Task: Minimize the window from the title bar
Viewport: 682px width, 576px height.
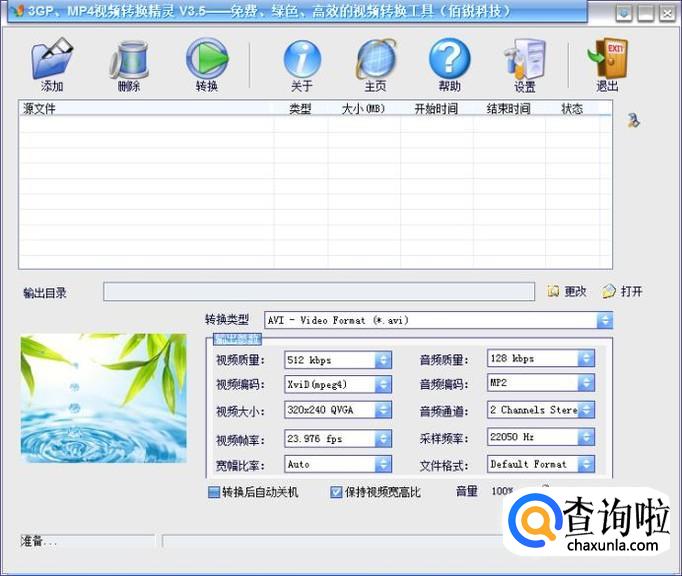Action: [645, 13]
